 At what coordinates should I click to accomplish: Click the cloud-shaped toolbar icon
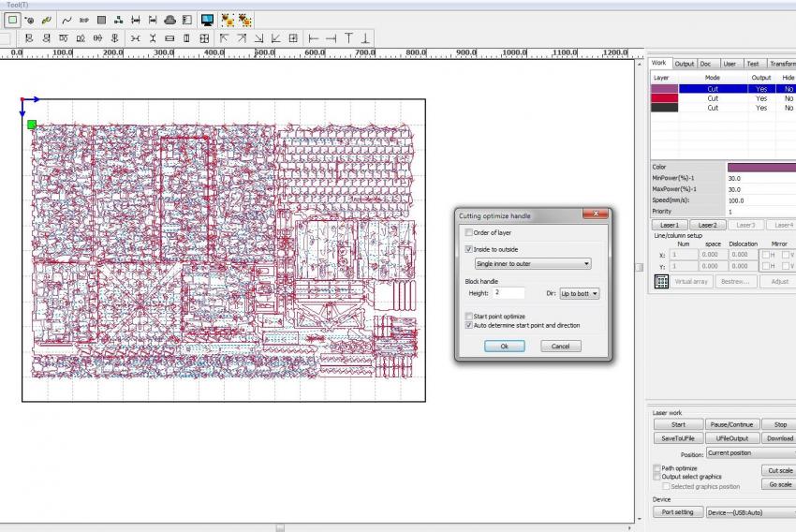tap(170, 20)
